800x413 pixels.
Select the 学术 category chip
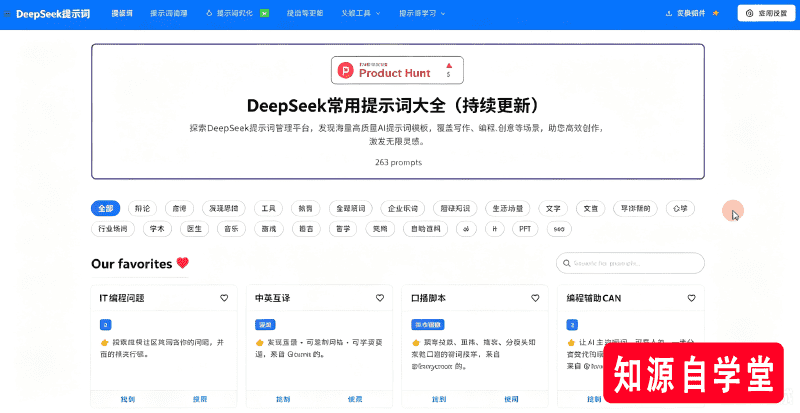tap(157, 229)
